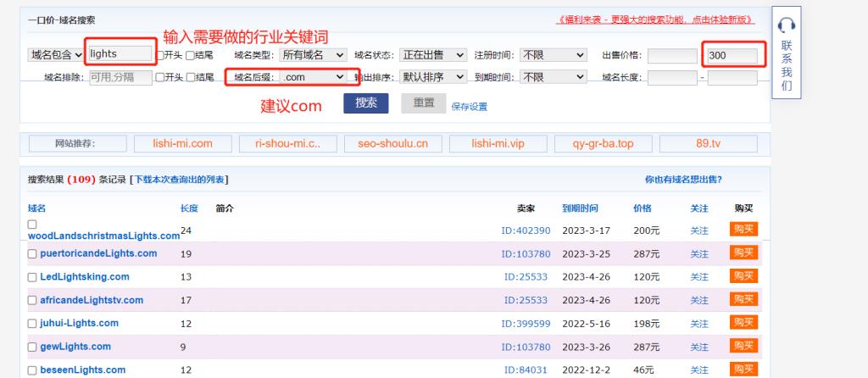Open the 域名后缀 .com dropdown

314,77
